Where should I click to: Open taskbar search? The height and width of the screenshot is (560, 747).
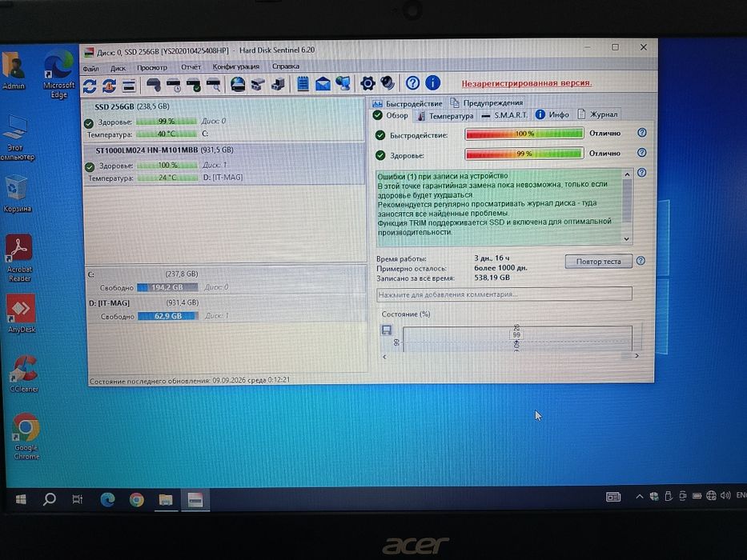[x=49, y=499]
